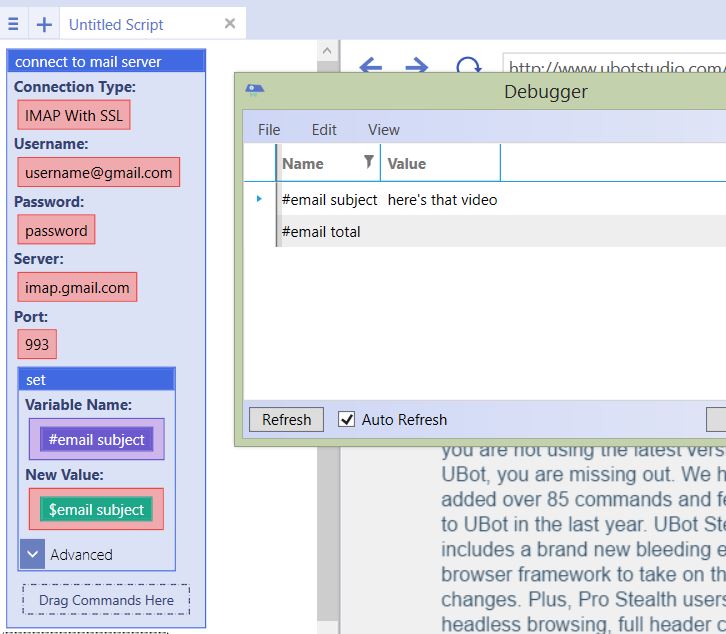This screenshot has height=634, width=726.
Task: Click the Debugger window UBot icon
Action: [255, 89]
